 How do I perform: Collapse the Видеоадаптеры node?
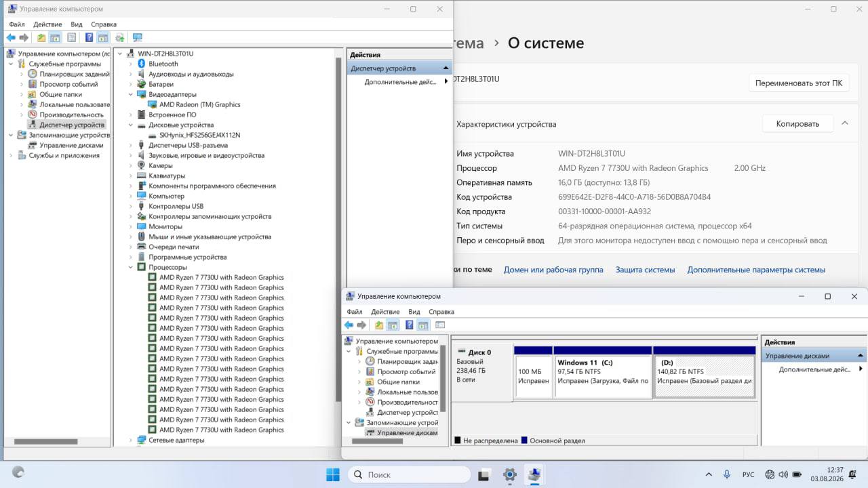coord(132,94)
